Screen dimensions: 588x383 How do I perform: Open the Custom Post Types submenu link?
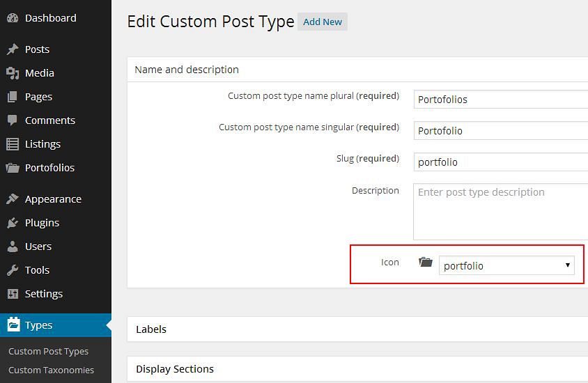coord(48,352)
